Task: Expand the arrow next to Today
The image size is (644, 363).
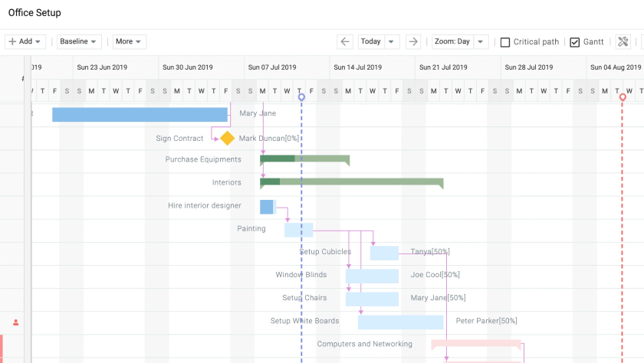Action: point(392,42)
